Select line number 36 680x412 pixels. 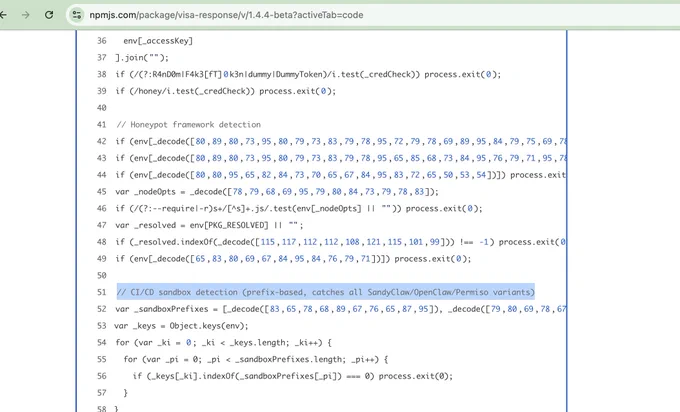pos(101,41)
